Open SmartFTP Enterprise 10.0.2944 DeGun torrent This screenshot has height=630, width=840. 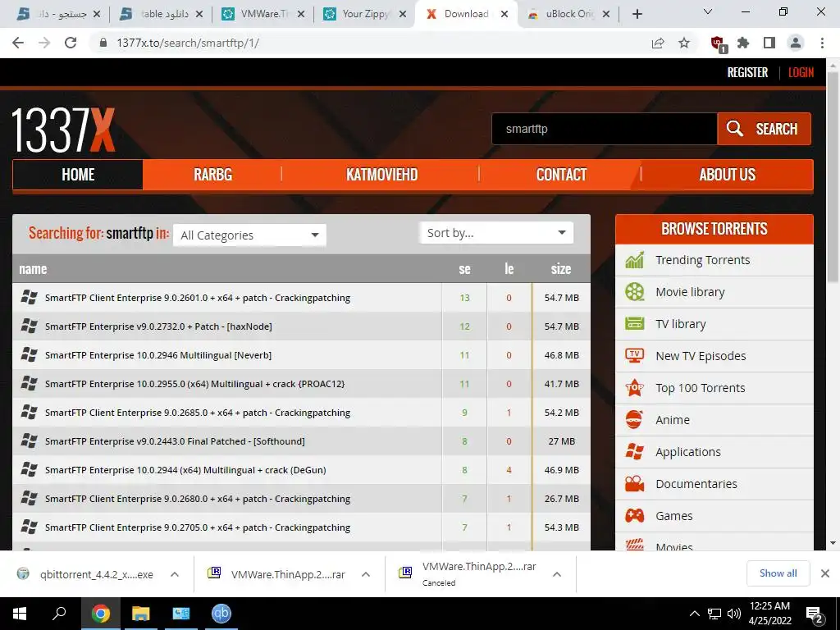185,470
